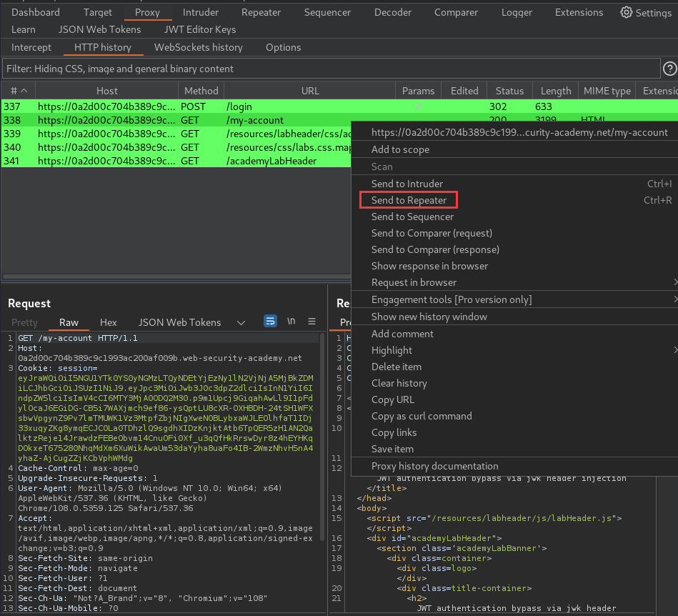Open the JSON Web Tokens top tab

point(99,29)
